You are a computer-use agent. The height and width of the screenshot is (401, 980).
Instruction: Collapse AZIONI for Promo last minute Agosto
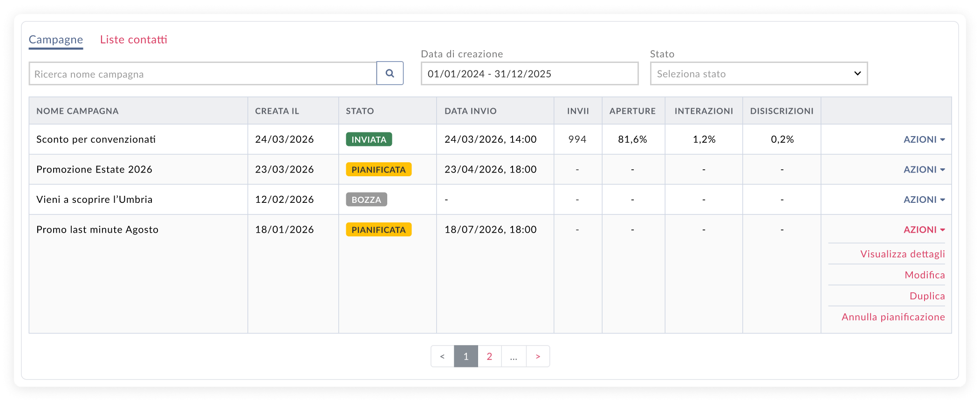tap(924, 230)
